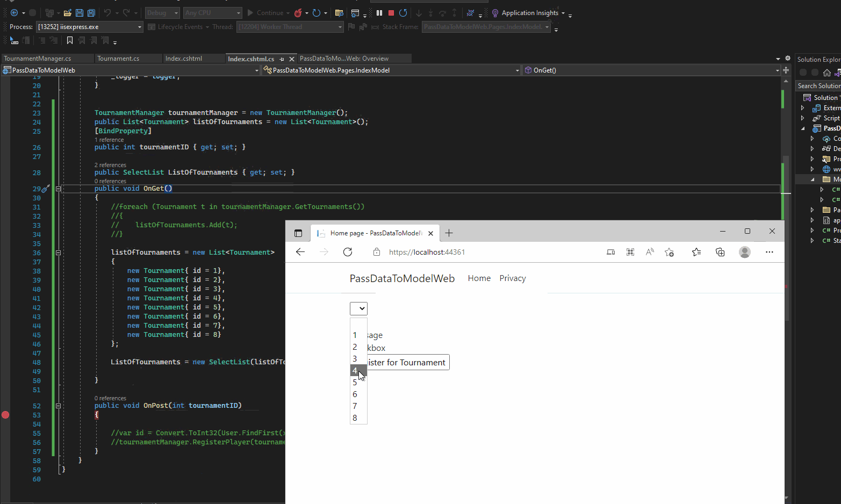The image size is (841, 504).
Task: Open the OnGet() member dropdown
Action: click(x=651, y=70)
